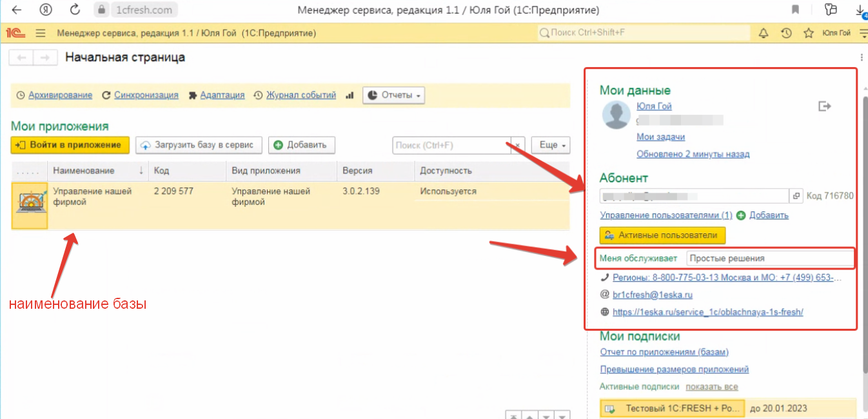Focus the Поиск (Ctrl+F) list search field
The width and height of the screenshot is (868, 419).
click(x=451, y=146)
